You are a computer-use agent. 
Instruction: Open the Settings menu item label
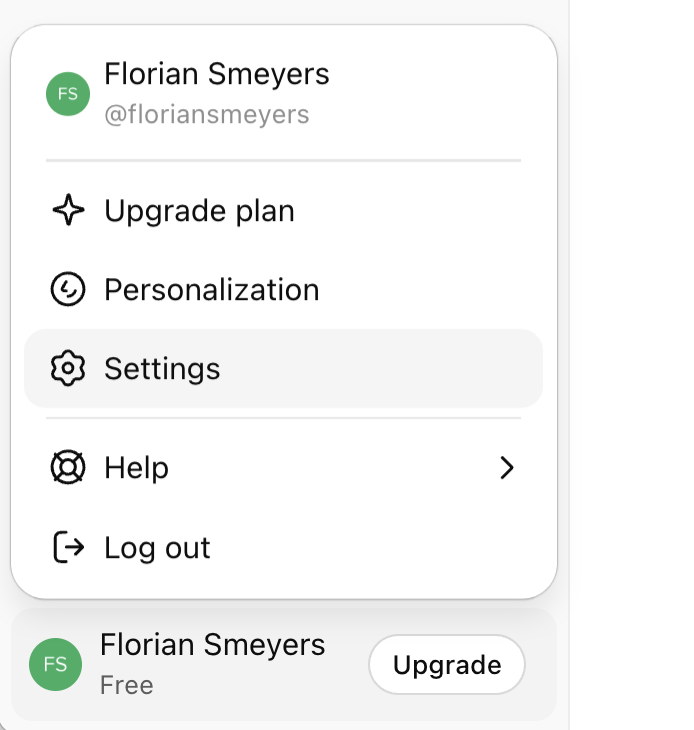coord(162,369)
